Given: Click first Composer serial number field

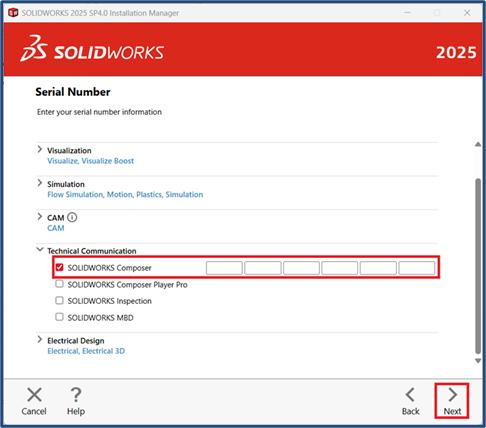Looking at the screenshot, I should click(x=224, y=268).
